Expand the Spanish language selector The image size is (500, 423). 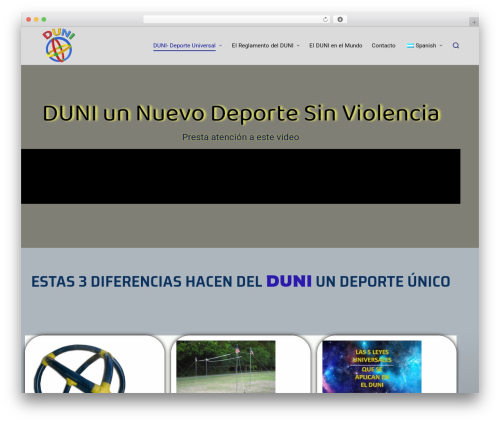(424, 46)
